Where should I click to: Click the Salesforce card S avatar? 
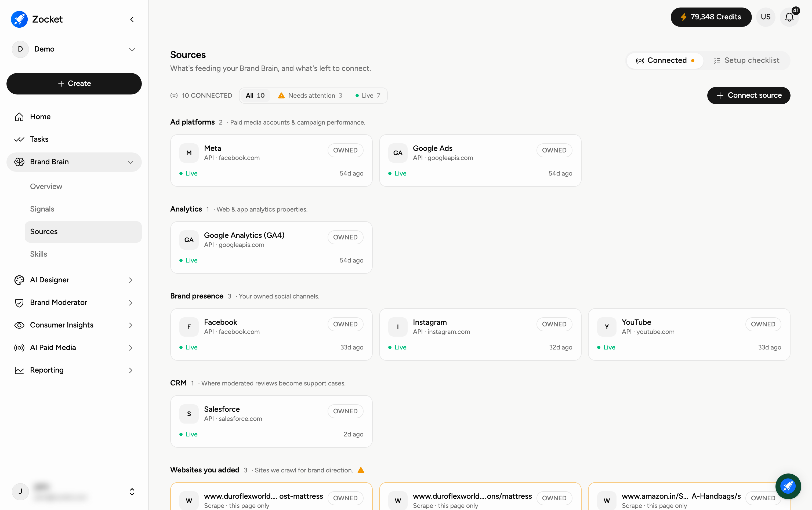point(189,414)
